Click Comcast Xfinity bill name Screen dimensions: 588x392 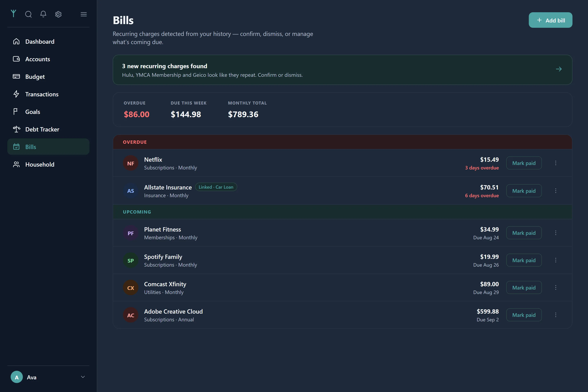pyautogui.click(x=165, y=284)
